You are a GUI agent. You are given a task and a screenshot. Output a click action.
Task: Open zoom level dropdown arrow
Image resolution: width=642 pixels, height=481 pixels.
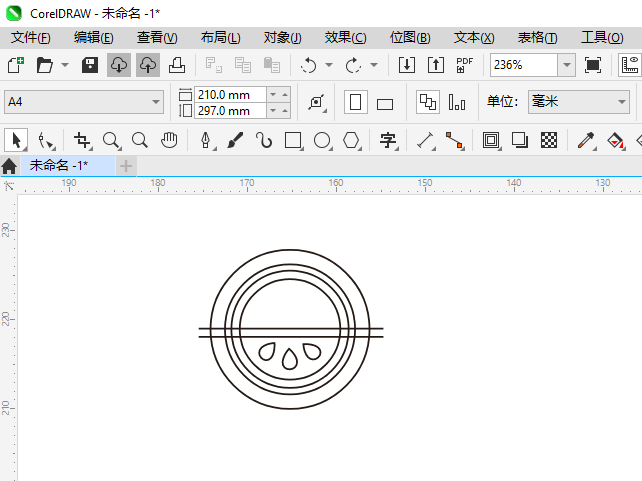click(x=567, y=65)
